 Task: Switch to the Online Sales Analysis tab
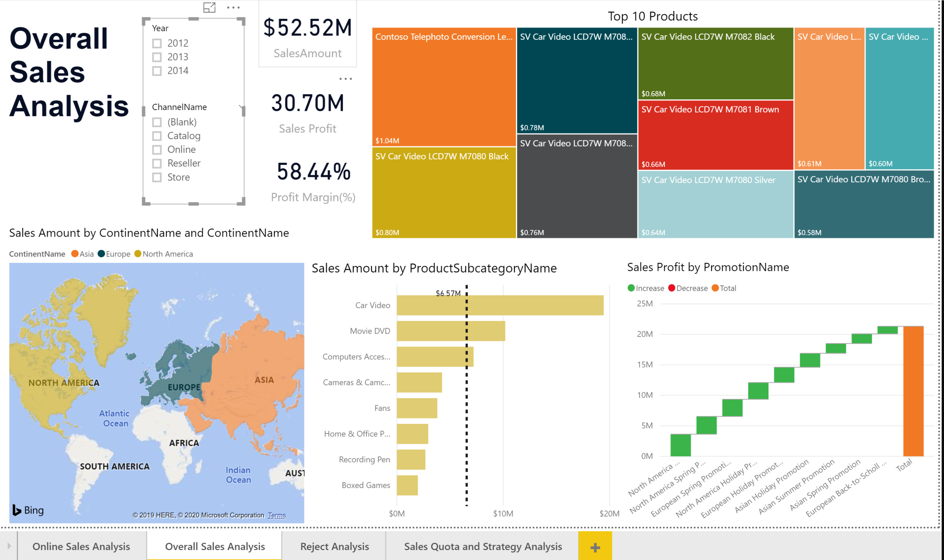(x=81, y=546)
